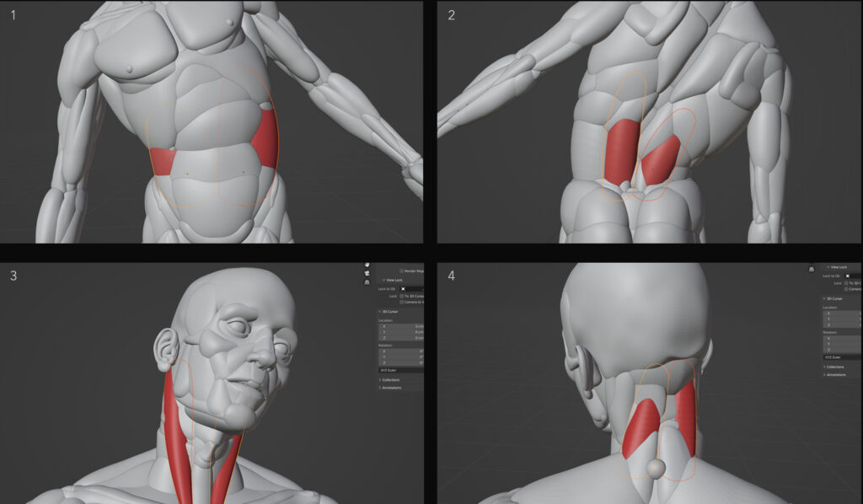
Task: Click Lock to Object field icon, front-neck sidebar
Action: click(404, 289)
